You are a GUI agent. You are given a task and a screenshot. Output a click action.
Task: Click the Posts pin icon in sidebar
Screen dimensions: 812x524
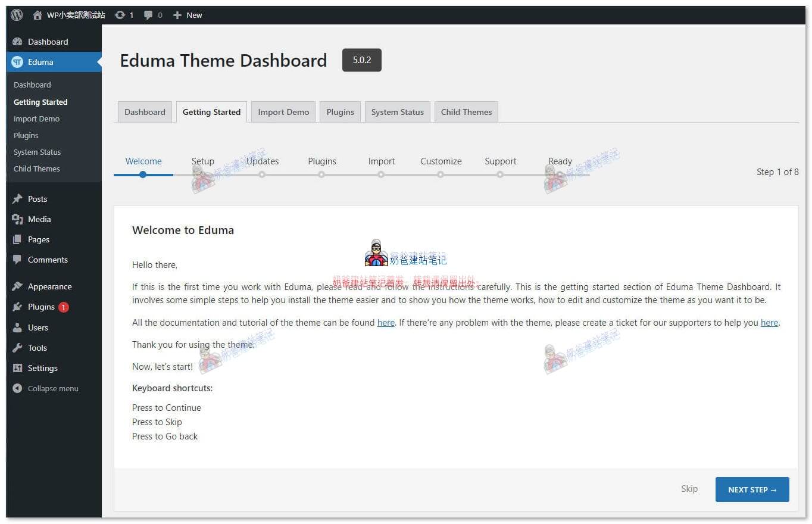pos(17,199)
